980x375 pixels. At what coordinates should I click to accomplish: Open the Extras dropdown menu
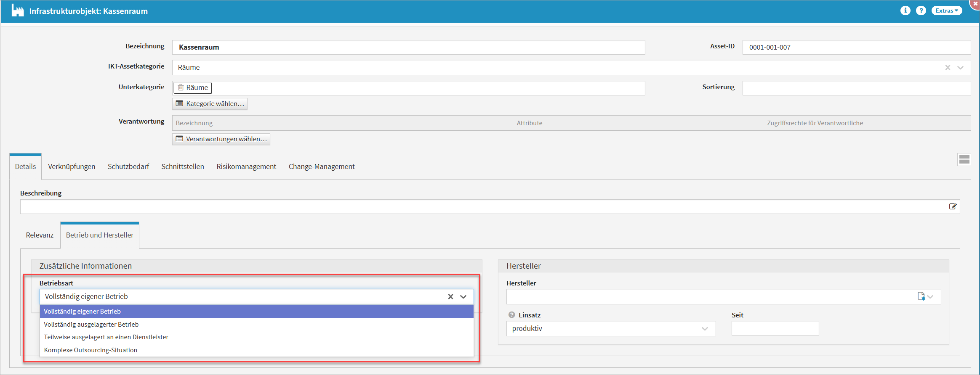pos(946,11)
